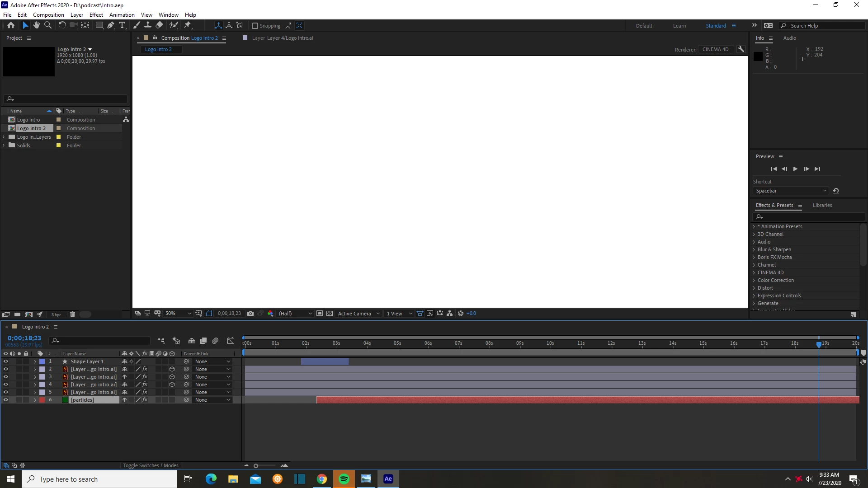Image resolution: width=868 pixels, height=488 pixels.
Task: Hide the Shape Layer 1 eye toggle
Action: [6, 361]
